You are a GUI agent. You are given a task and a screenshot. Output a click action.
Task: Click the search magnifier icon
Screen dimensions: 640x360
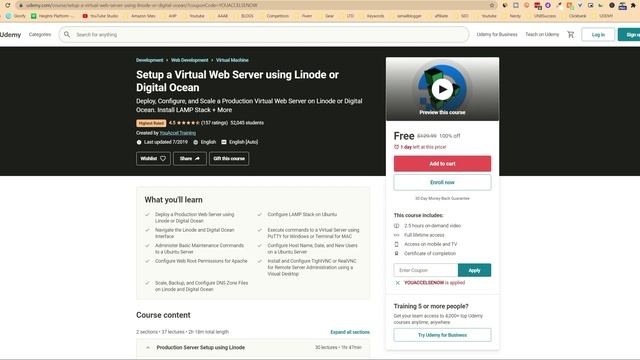click(x=67, y=34)
